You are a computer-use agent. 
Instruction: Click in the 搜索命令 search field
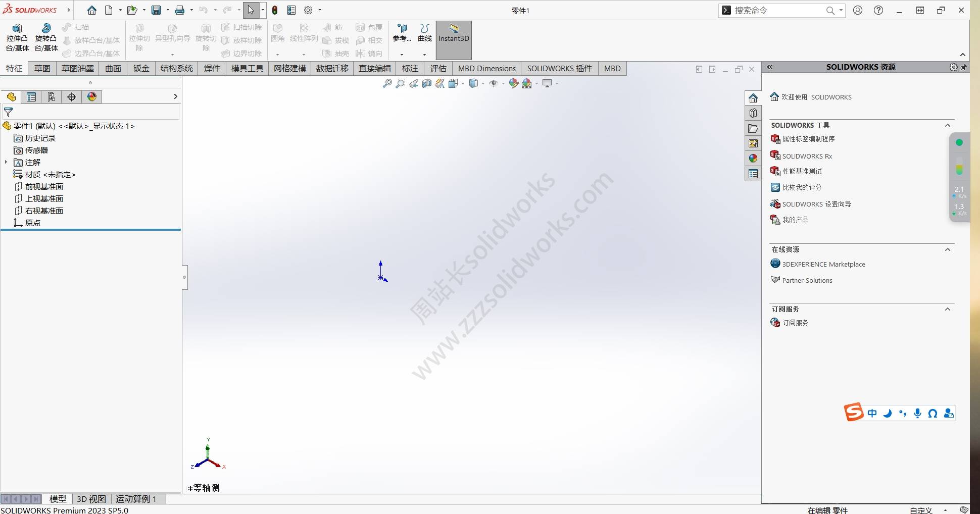coord(778,10)
